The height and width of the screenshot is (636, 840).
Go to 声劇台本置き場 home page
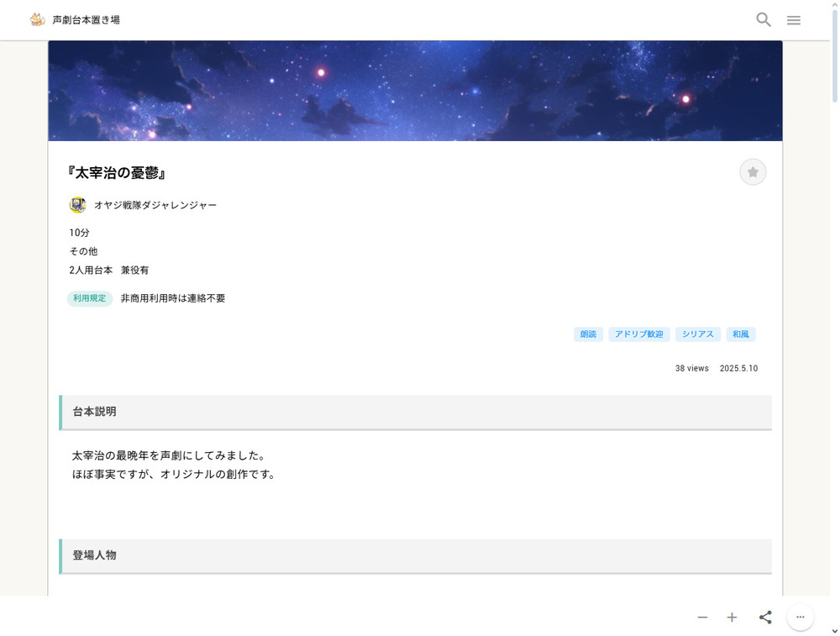[86, 19]
